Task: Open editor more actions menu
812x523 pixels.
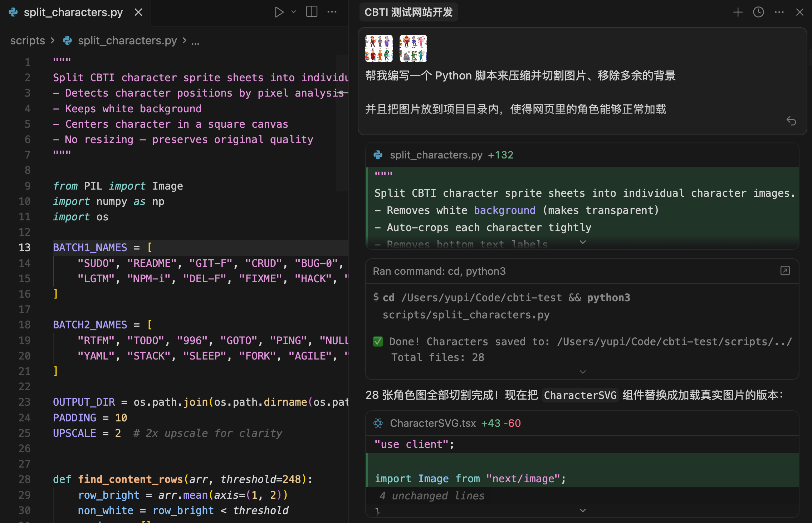Action: click(x=332, y=12)
